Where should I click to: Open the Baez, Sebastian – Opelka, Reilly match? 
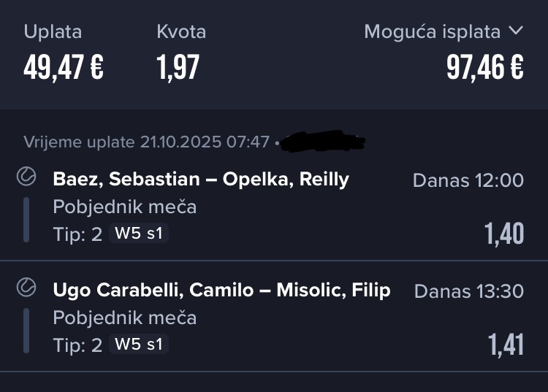click(x=201, y=179)
